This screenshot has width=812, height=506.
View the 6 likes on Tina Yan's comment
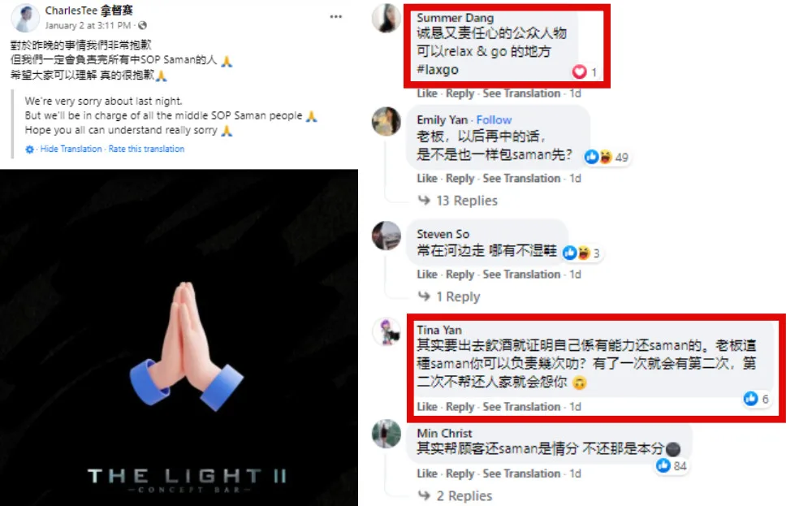click(756, 398)
